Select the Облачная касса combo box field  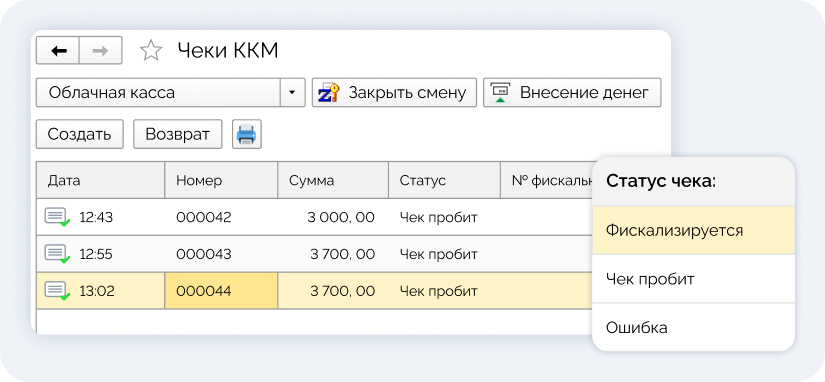point(170,93)
